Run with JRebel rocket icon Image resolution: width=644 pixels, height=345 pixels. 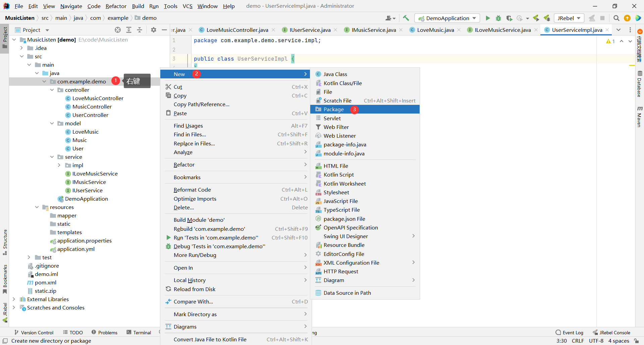(x=536, y=18)
